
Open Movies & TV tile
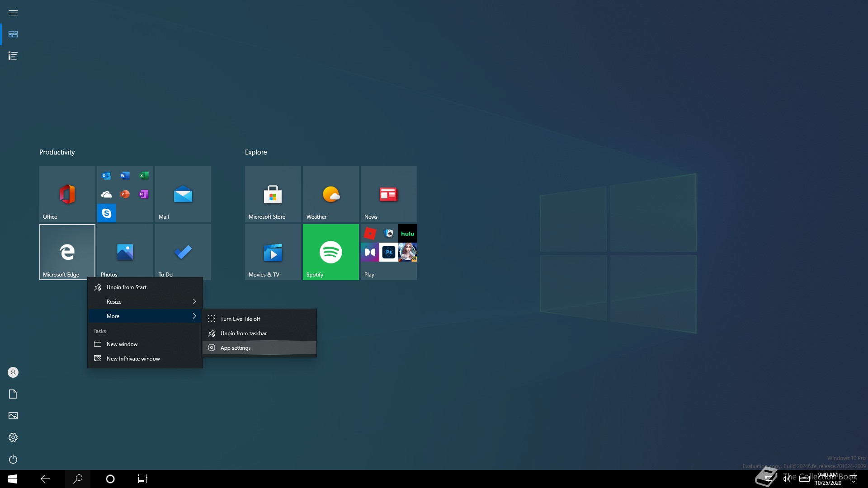coord(273,252)
